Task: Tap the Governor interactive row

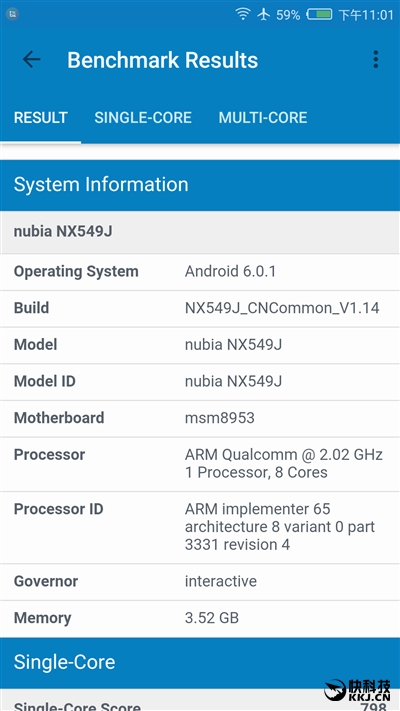Action: [x=200, y=582]
